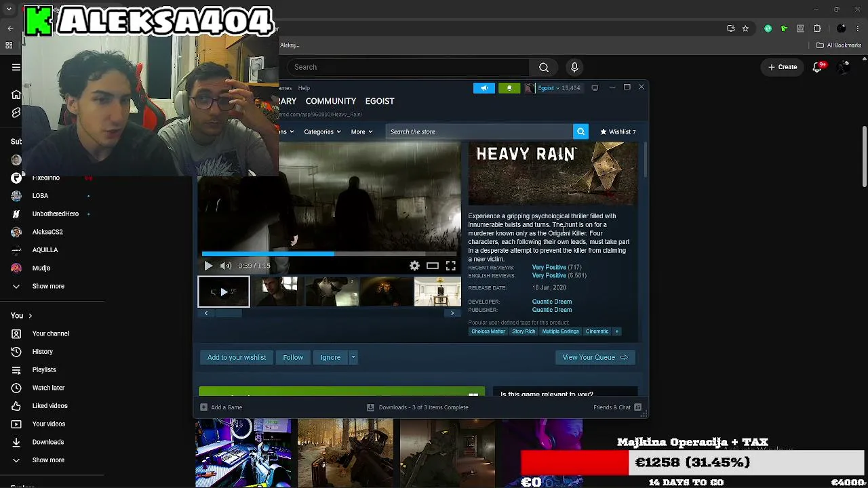Open Steam green notifications bell
This screenshot has height=488, width=868.
(x=509, y=88)
